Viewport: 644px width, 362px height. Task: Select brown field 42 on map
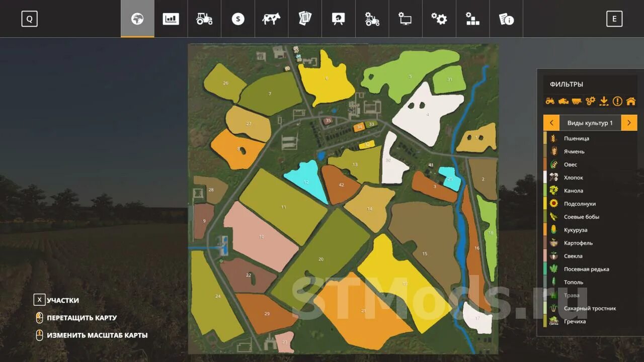342,185
